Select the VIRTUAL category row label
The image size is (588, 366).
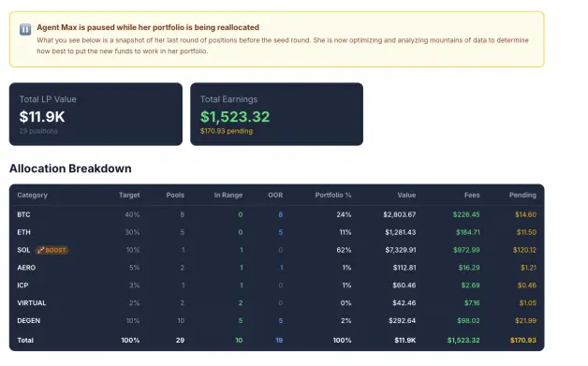32,303
